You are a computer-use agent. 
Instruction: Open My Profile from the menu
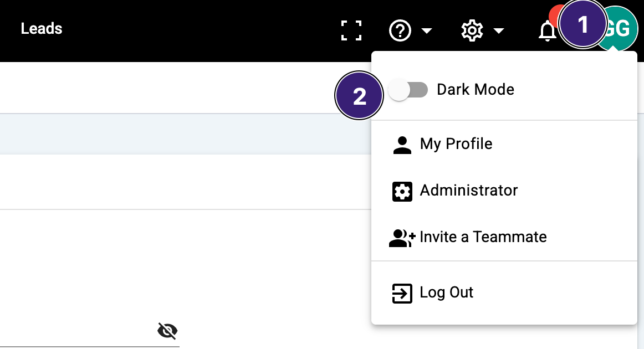[456, 144]
